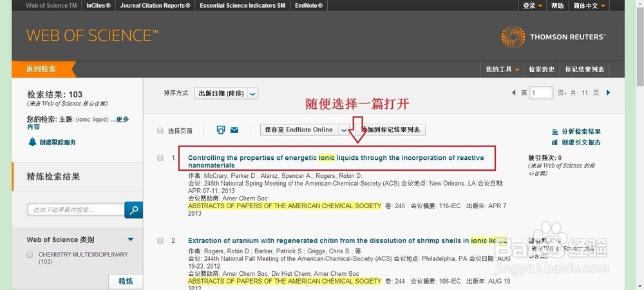This screenshot has height=290, width=644.
Task: Click the print icon in results toolbar
Action: tap(220, 130)
